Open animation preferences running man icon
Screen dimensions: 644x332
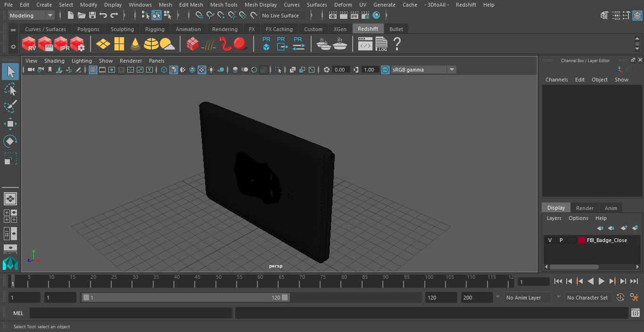pyautogui.click(x=635, y=298)
